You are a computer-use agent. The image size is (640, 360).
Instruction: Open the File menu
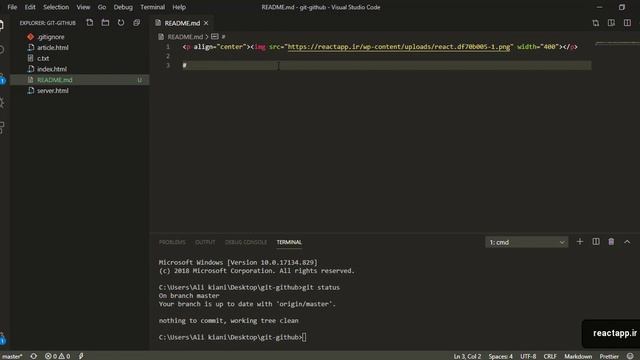pyautogui.click(x=12, y=7)
